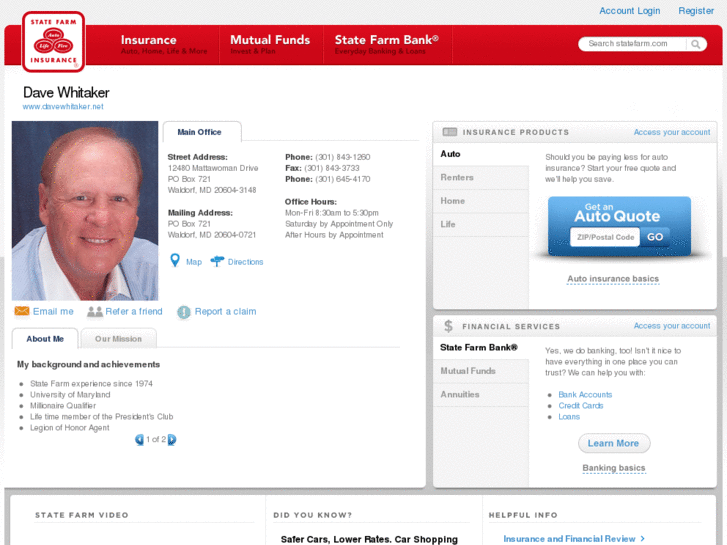Viewport: 727px width, 545px height.
Task: Focus the Search statefarm.com field
Action: coord(633,44)
